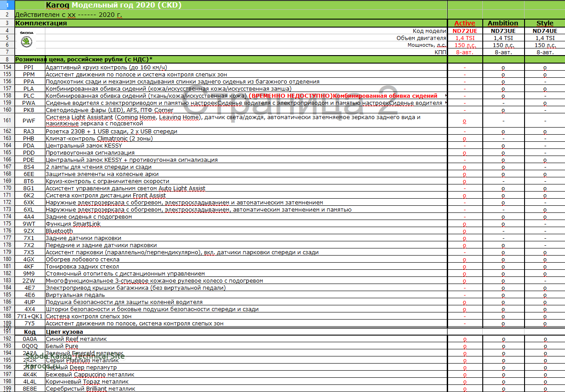Click 'Адаптивный круиз контроль (до 160 км/ч)' cell
Viewport: 565px width, 392px height.
click(x=246, y=67)
